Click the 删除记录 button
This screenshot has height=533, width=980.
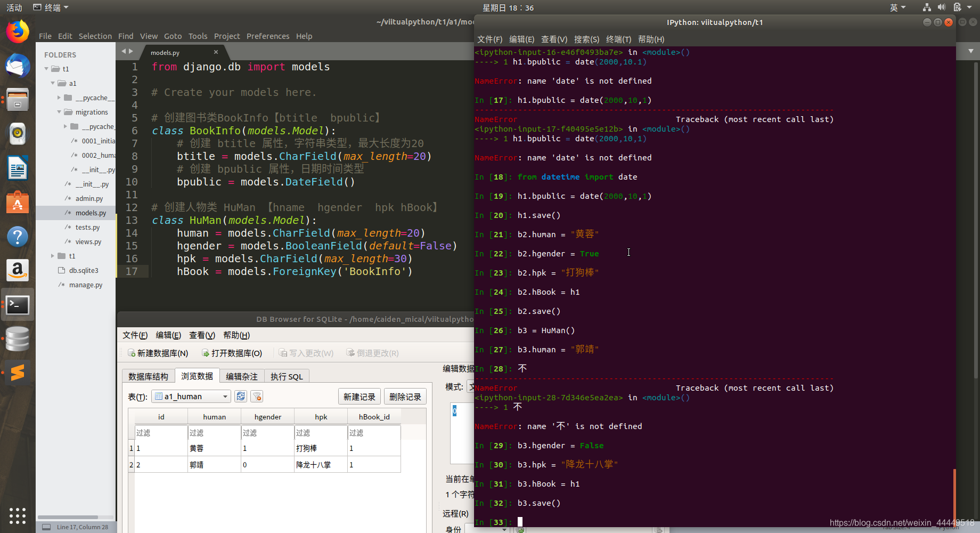click(405, 397)
